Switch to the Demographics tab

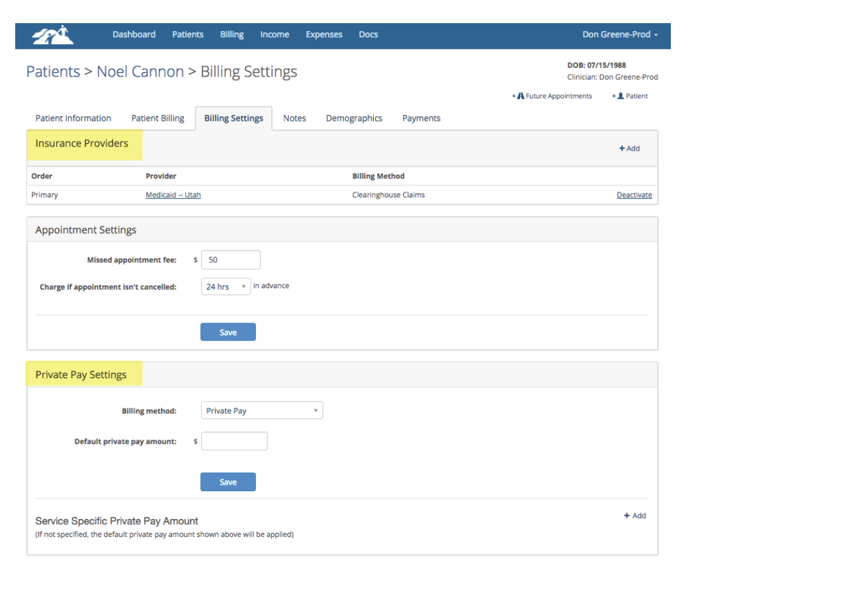point(354,118)
